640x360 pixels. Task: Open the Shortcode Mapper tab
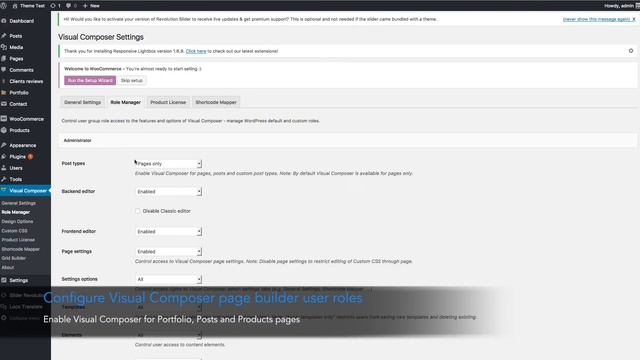pos(216,102)
